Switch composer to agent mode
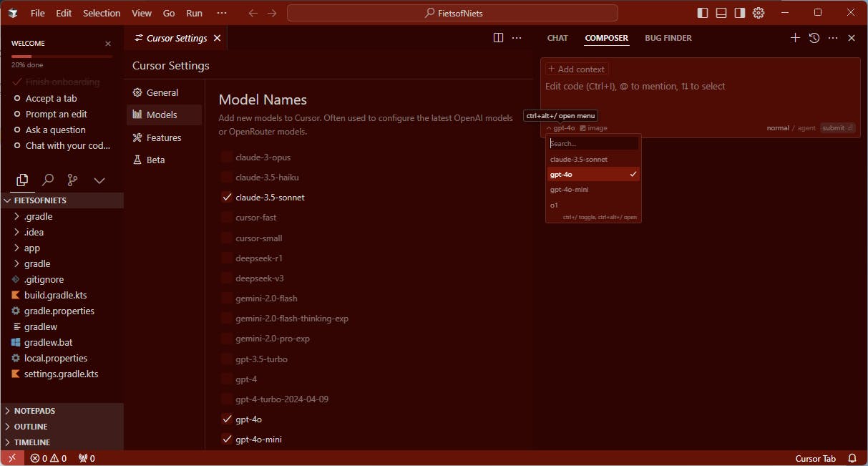This screenshot has height=466, width=868. click(806, 128)
